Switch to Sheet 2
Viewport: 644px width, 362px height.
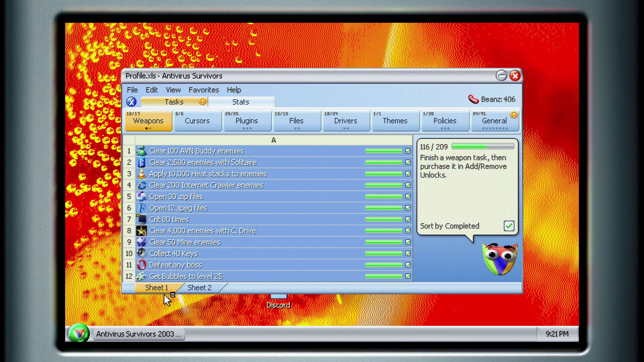click(200, 288)
